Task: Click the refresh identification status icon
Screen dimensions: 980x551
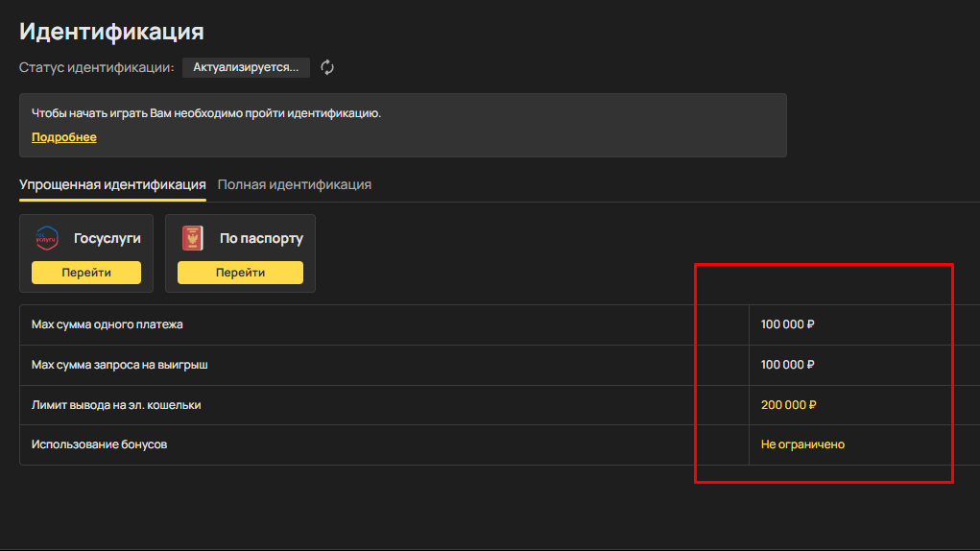Action: coord(327,67)
